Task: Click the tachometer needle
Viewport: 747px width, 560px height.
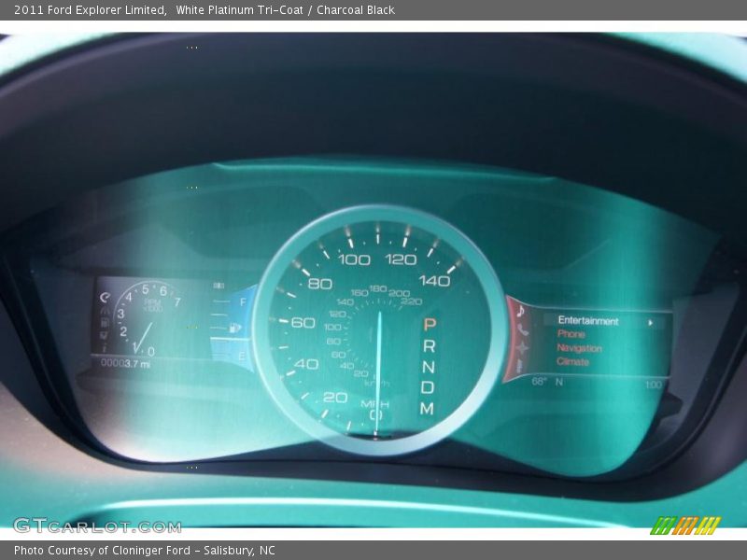Action: (144, 338)
